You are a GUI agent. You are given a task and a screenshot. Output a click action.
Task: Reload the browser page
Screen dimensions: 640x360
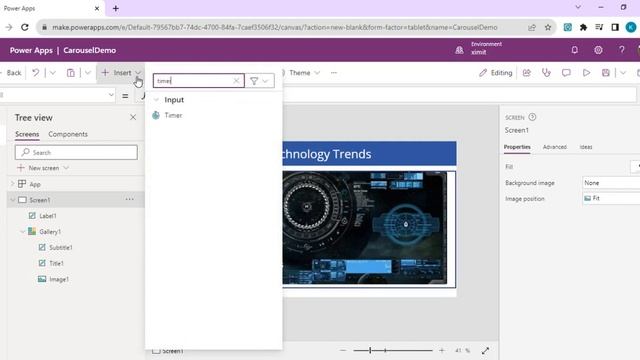25,27
